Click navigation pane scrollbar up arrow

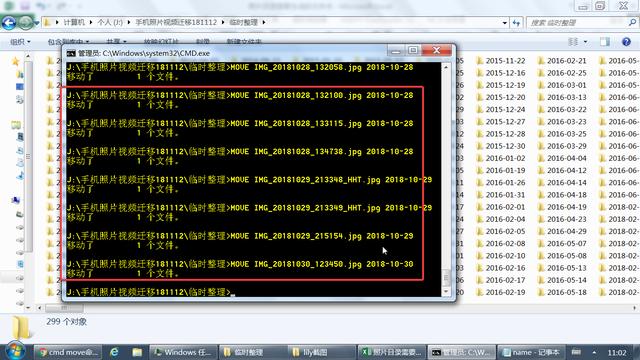(x=28, y=56)
